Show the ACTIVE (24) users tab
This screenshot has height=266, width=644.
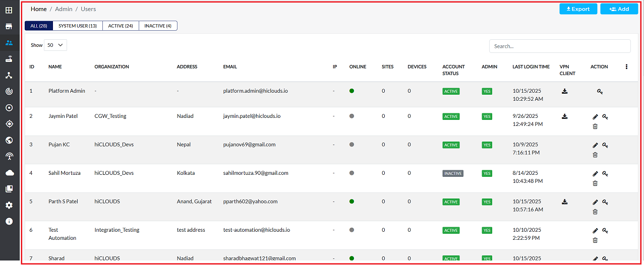tap(121, 26)
